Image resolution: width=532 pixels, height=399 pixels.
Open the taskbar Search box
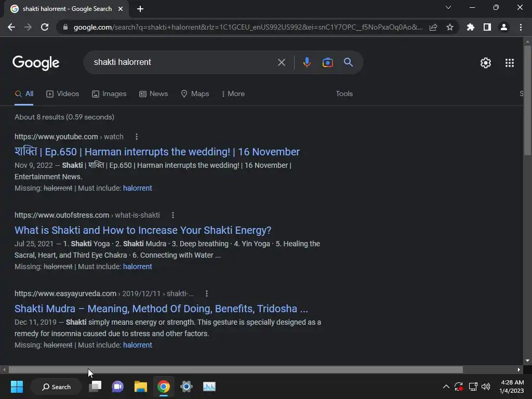point(56,387)
